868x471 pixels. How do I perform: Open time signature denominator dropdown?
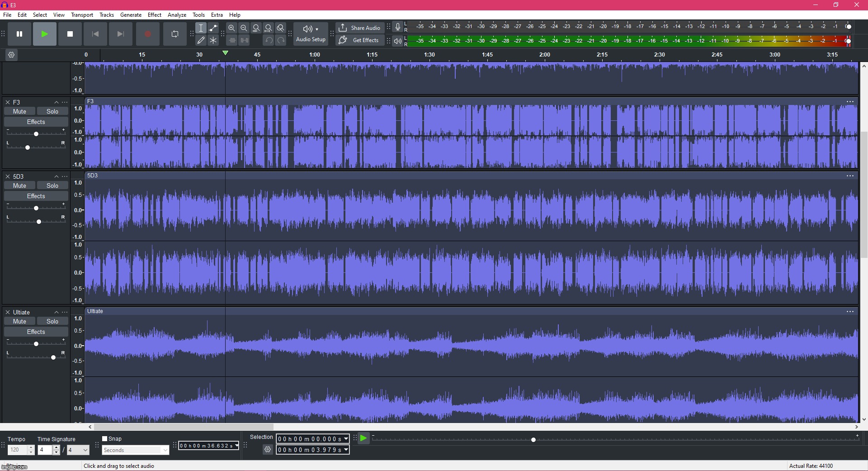pos(78,450)
